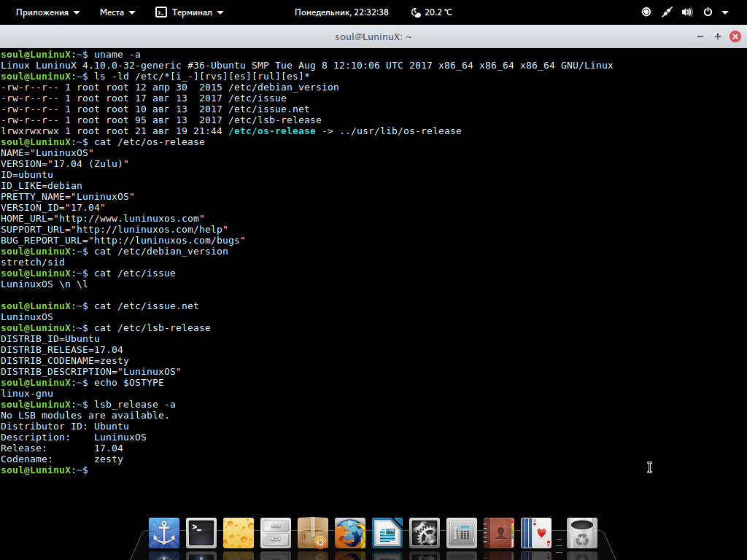The image size is (747, 560).
Task: Click the Description: LuninuxOS line
Action: pos(74,437)
